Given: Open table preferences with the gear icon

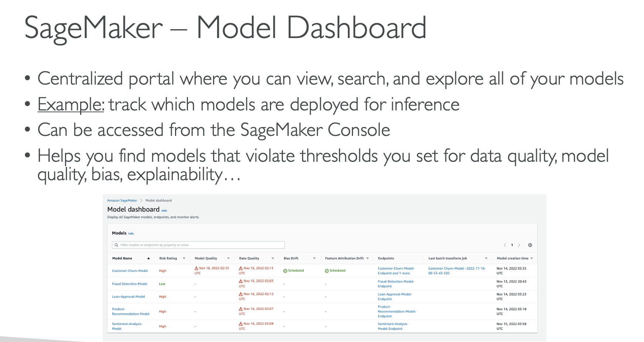Looking at the screenshot, I should 530,245.
